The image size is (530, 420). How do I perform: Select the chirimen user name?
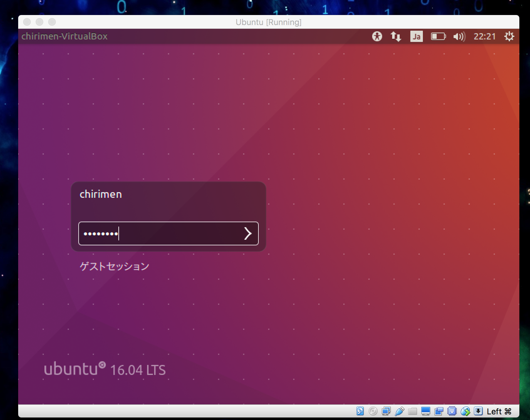click(101, 194)
